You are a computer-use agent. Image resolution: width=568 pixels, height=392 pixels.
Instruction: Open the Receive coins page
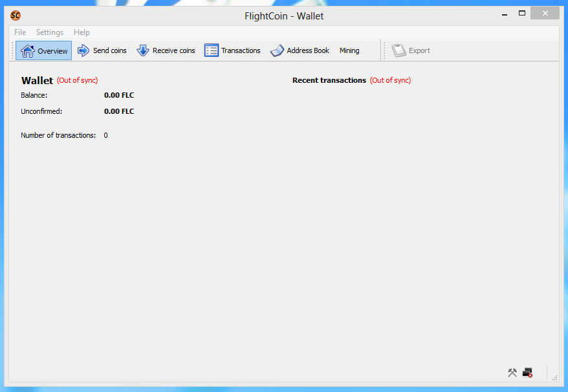point(166,50)
